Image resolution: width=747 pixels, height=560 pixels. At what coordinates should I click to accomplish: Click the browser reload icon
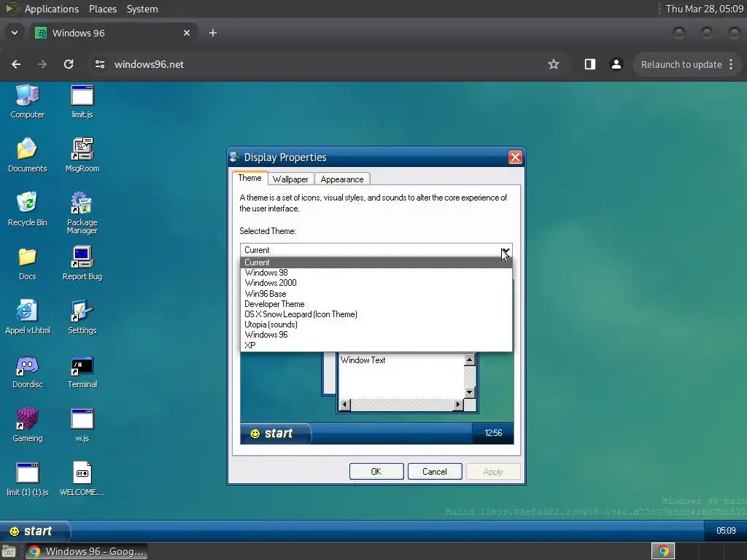pyautogui.click(x=69, y=64)
